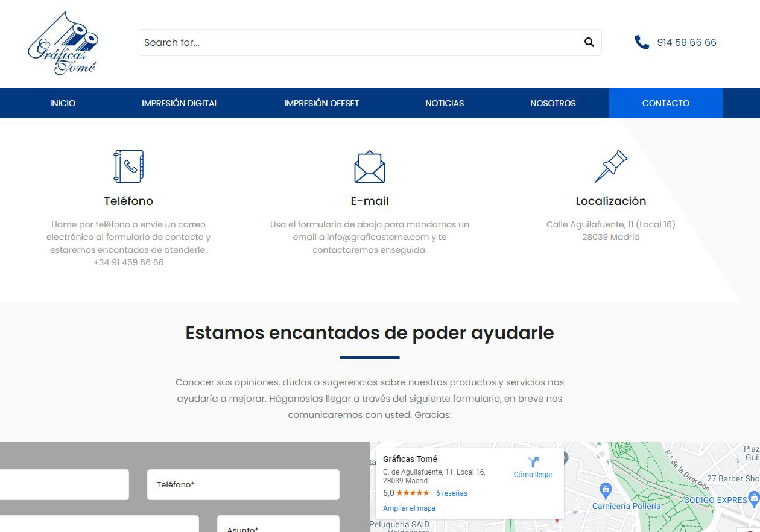Click the envelope icon above E-mail
Screen dimensions: 760x532
click(369, 167)
